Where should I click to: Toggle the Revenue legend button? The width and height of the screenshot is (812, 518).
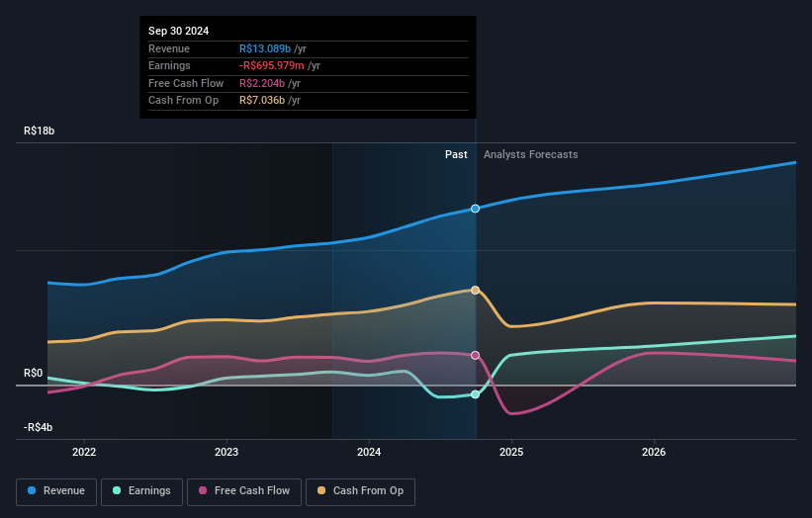coord(56,491)
